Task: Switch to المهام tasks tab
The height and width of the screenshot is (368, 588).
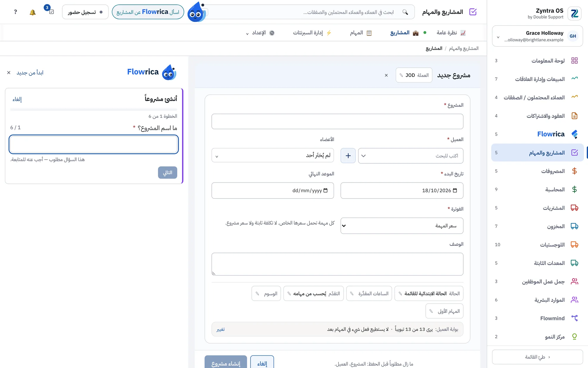Action: tap(361, 33)
